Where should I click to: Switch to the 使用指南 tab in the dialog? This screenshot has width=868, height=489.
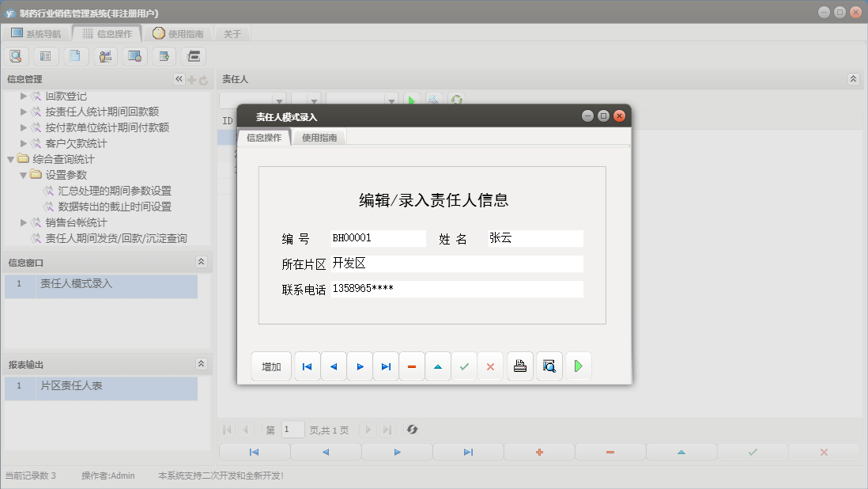coord(319,136)
